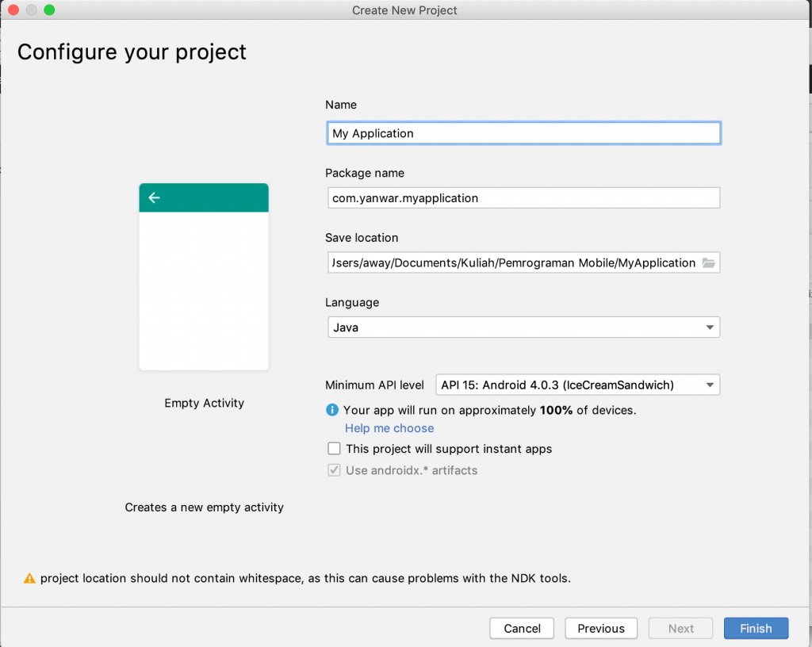The width and height of the screenshot is (812, 647).
Task: Open the Language dropdown showing Java
Action: [523, 327]
